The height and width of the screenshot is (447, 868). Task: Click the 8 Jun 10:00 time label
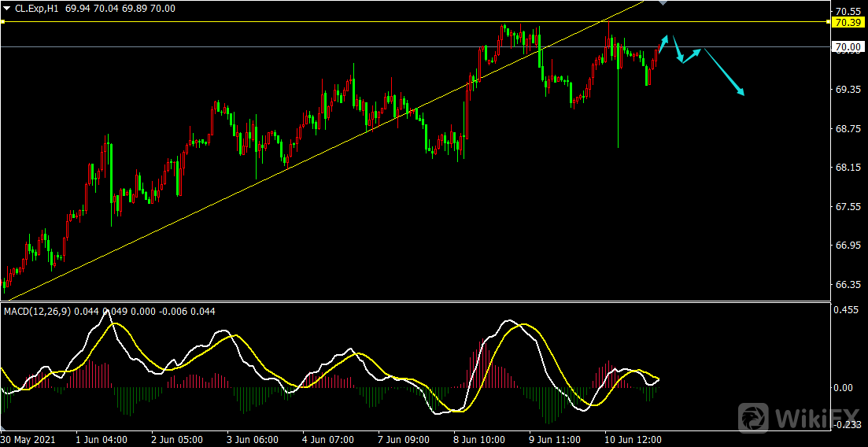[x=480, y=440]
